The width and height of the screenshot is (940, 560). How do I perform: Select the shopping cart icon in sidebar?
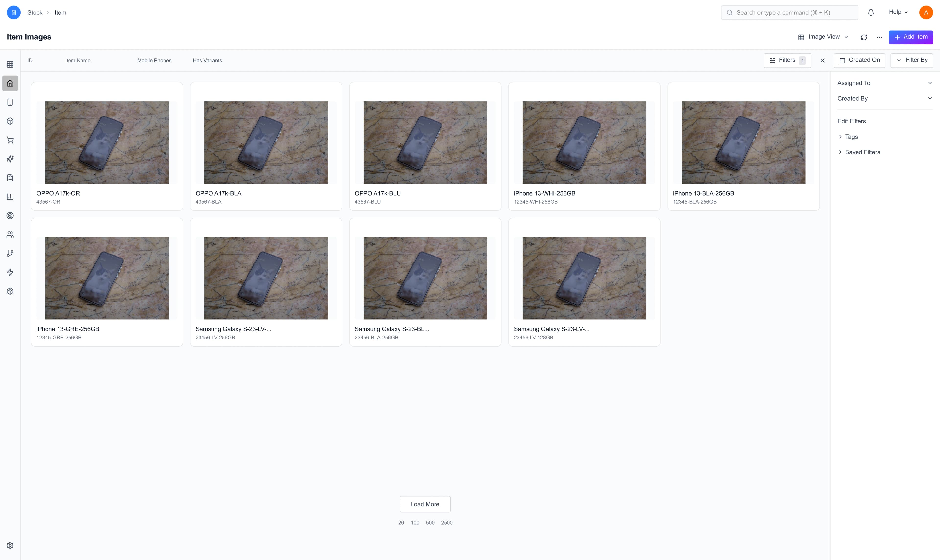point(10,140)
